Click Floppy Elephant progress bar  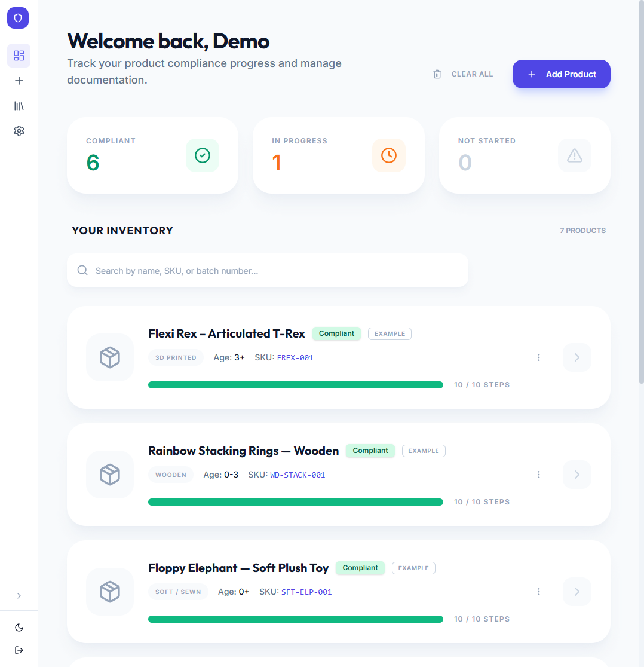(296, 619)
